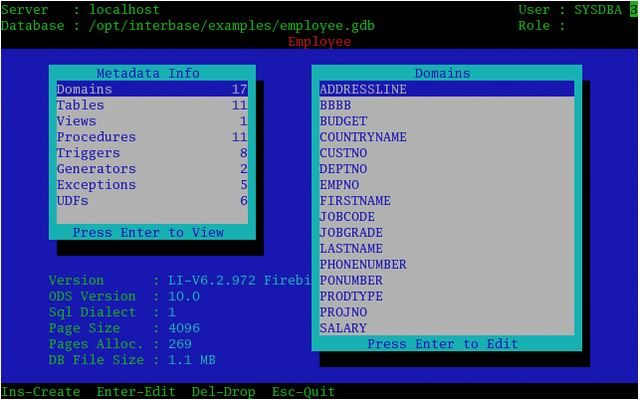This screenshot has width=640, height=400.
Task: Select Triggers in Metadata Info list
Action: point(152,153)
